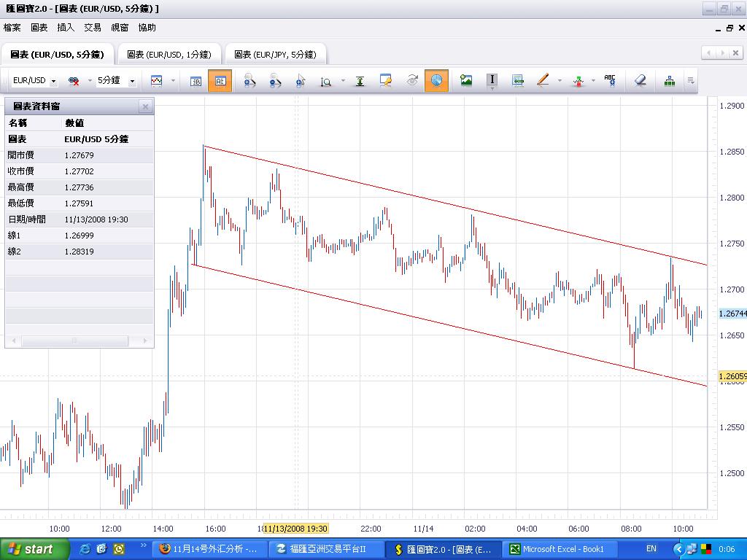Screen dimensions: 747x560
Task: Click the tab strip scroll left arrow
Action: coord(709,52)
